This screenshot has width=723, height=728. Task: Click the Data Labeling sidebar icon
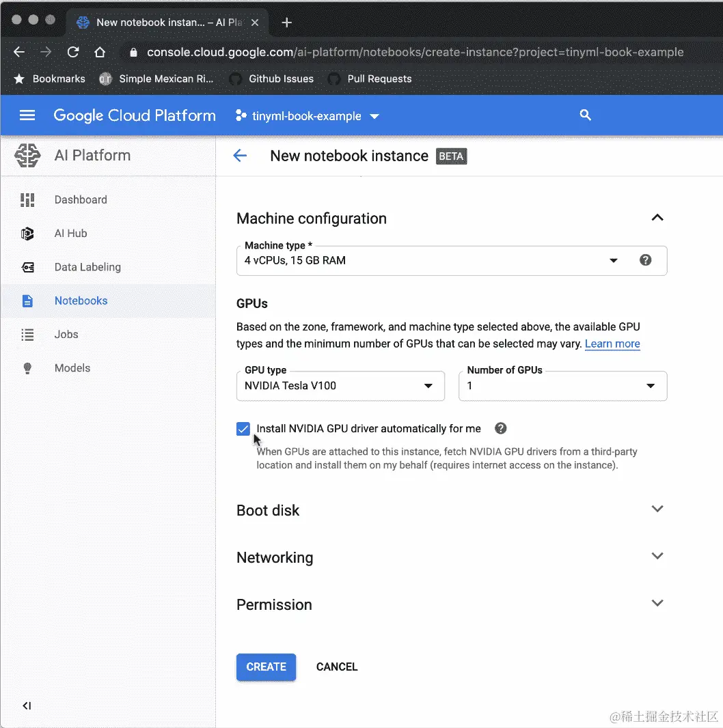tap(27, 267)
